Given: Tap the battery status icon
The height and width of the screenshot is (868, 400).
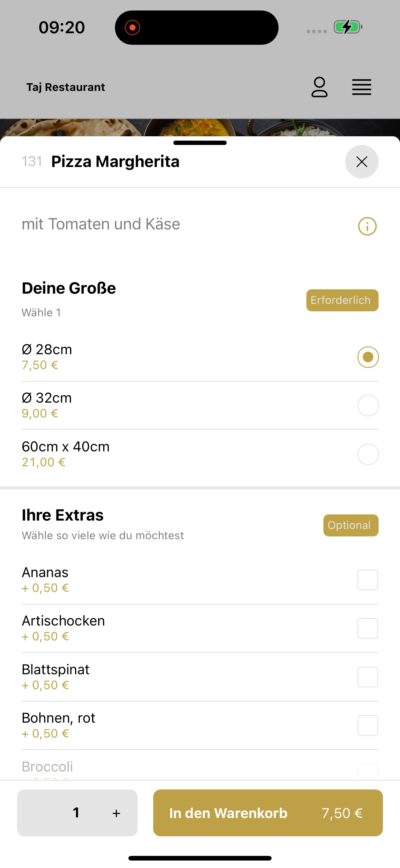Looking at the screenshot, I should [x=348, y=27].
